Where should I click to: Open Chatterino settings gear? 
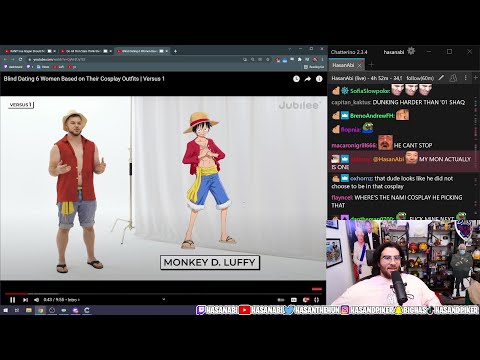[411, 51]
